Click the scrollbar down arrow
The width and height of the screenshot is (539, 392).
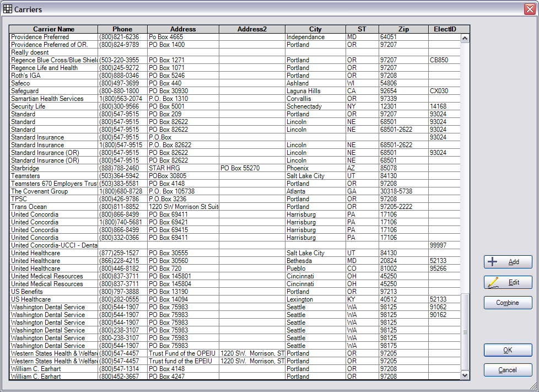465,375
